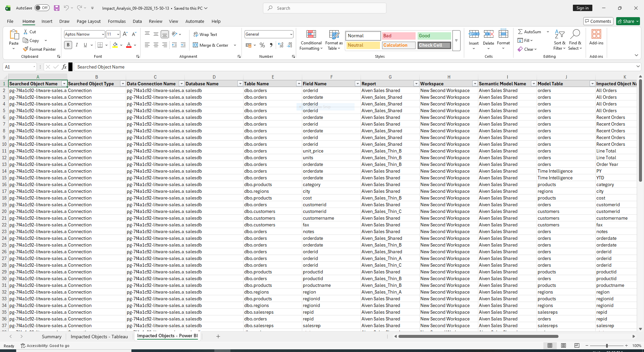Click the Name Box showing A1

(x=19, y=67)
